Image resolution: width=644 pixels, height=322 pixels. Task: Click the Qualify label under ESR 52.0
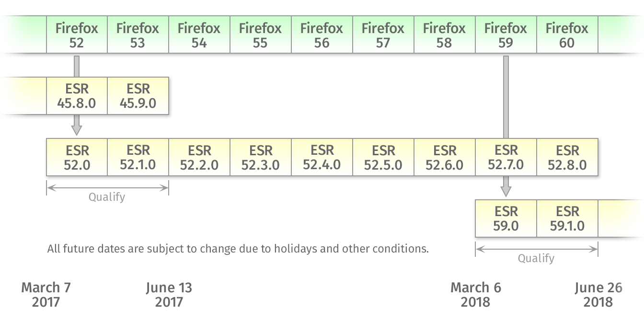[x=107, y=197]
